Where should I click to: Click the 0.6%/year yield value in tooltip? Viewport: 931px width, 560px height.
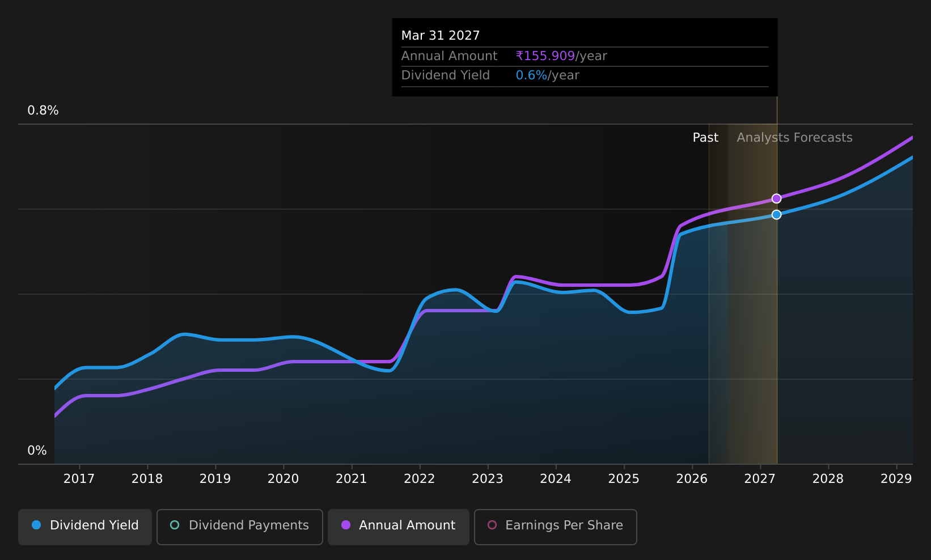547,75
